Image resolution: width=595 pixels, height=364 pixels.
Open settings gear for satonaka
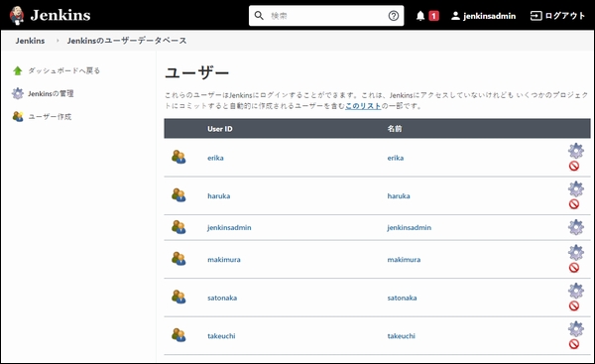[x=575, y=291]
